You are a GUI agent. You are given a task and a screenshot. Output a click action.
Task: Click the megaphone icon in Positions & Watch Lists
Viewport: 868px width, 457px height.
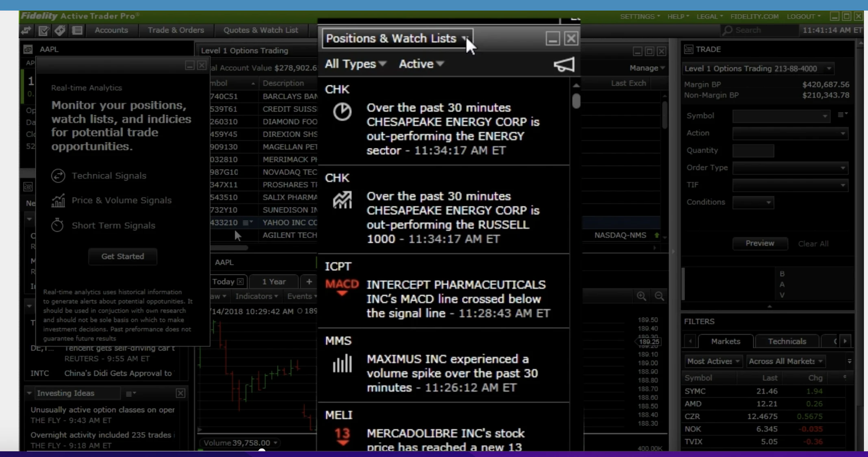coord(564,64)
